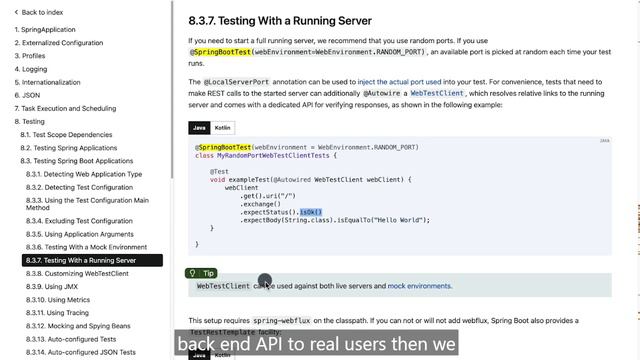The height and width of the screenshot is (360, 640).
Task: Open '8.3.1. Detecting Web Application Type'
Action: pyautogui.click(x=84, y=174)
